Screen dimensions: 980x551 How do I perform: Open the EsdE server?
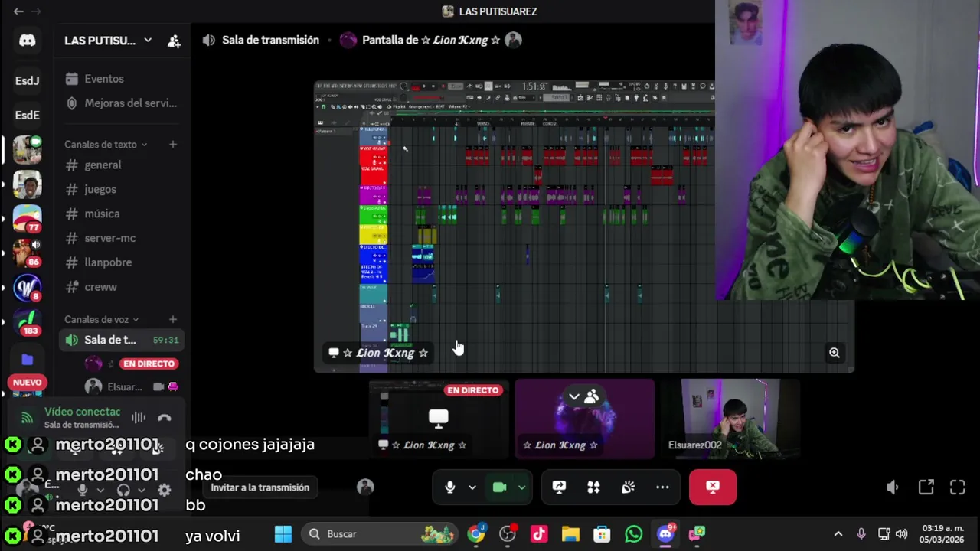(28, 115)
